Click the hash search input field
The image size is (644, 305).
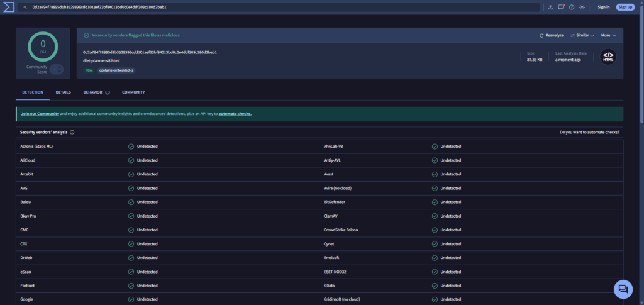[x=283, y=7]
